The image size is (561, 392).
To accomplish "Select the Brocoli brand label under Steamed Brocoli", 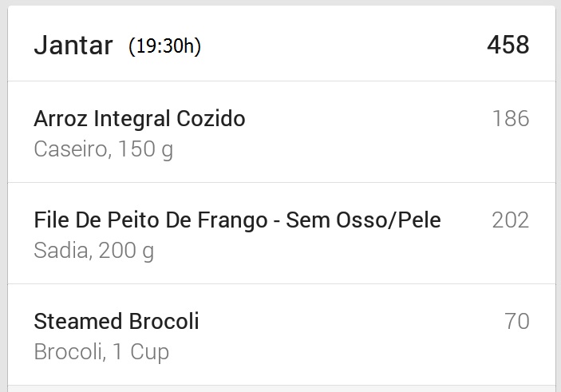I will tap(68, 351).
